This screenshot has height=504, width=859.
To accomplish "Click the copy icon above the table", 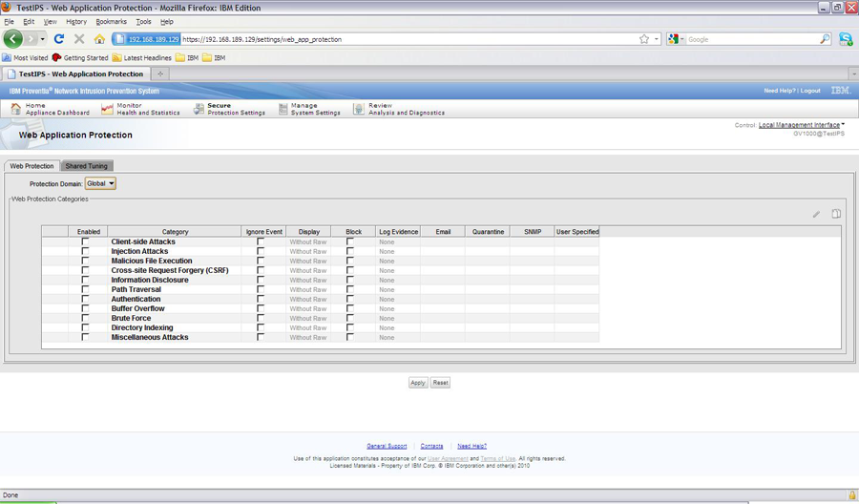I will [836, 214].
